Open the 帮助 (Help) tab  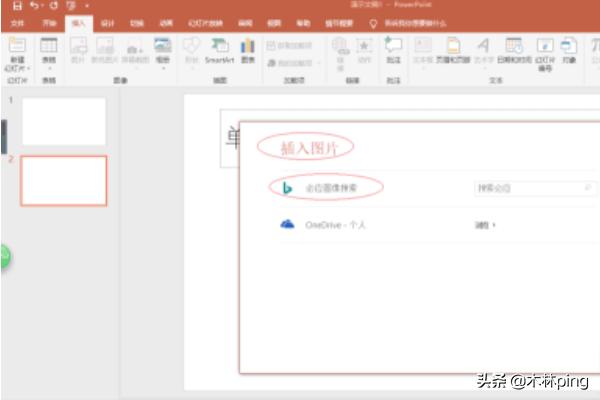[303, 23]
